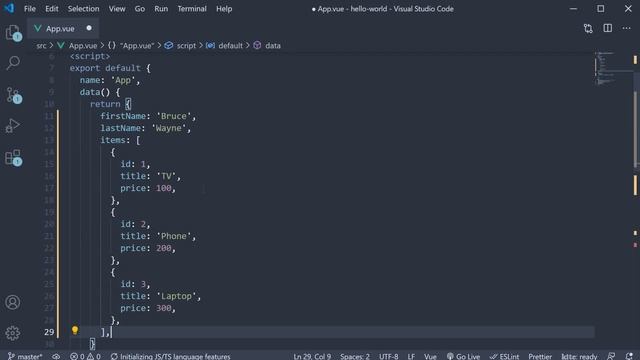Click the price: 300 code line
Viewport: 640px width, 360px height.
(148, 308)
